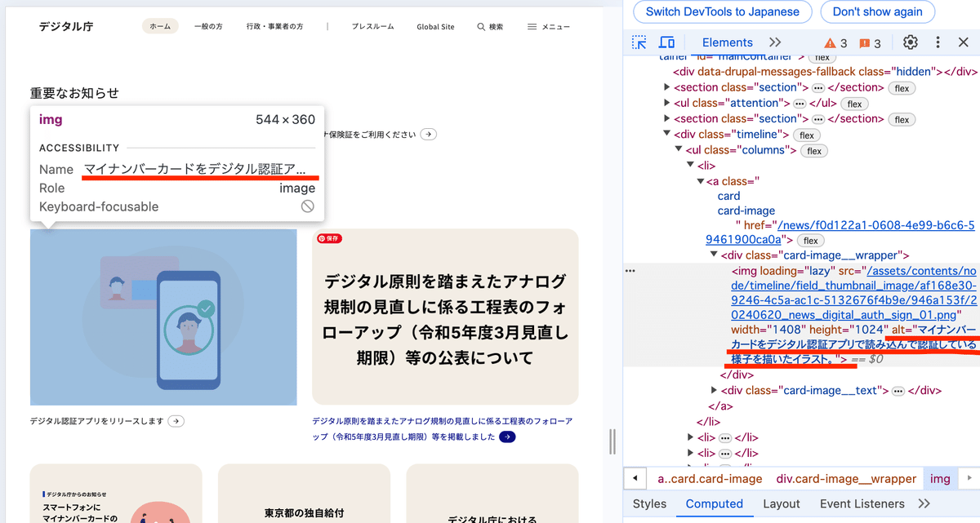Image resolution: width=980 pixels, height=523 pixels.
Task: Show more DevTools panels via chevrons beside Elements
Action: (775, 42)
